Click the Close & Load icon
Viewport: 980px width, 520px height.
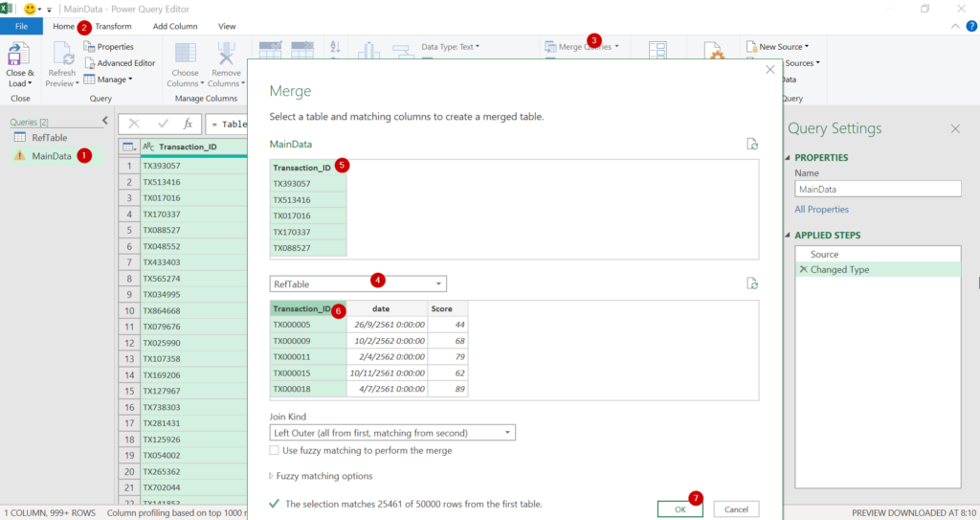(x=19, y=55)
